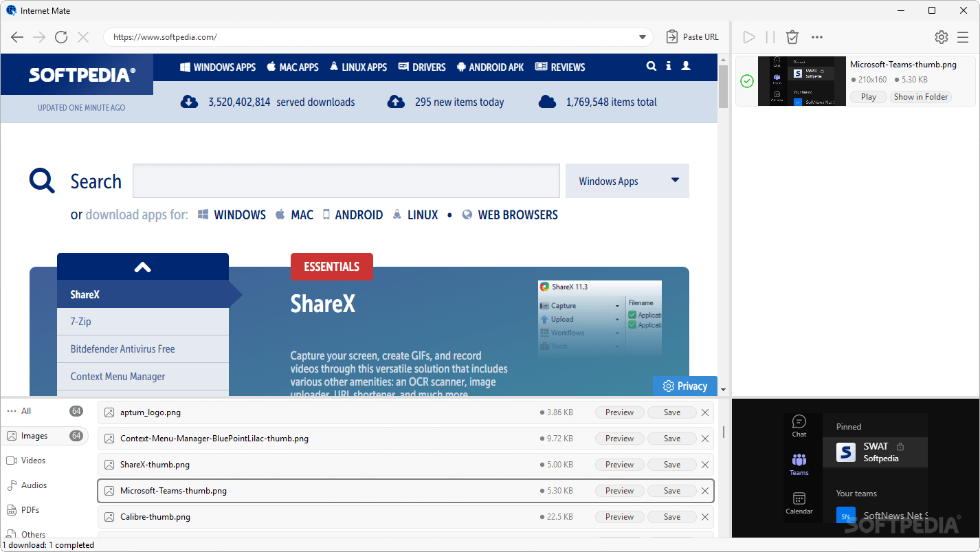The image size is (980, 552).
Task: Click the large Search magnifier icon
Action: coord(42,181)
